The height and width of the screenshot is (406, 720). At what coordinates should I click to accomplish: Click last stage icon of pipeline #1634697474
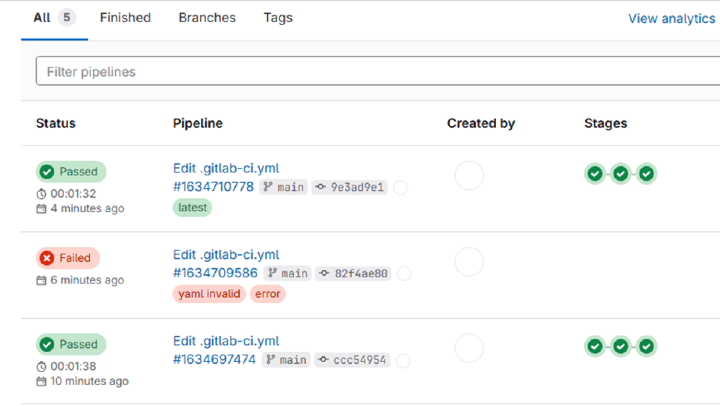click(647, 346)
